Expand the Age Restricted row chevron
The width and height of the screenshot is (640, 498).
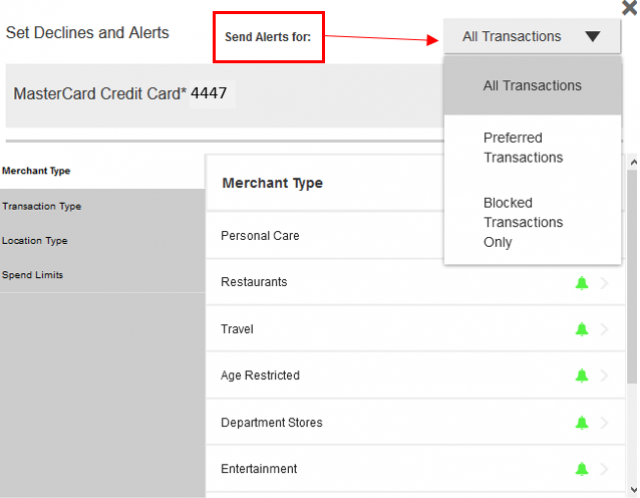(604, 375)
